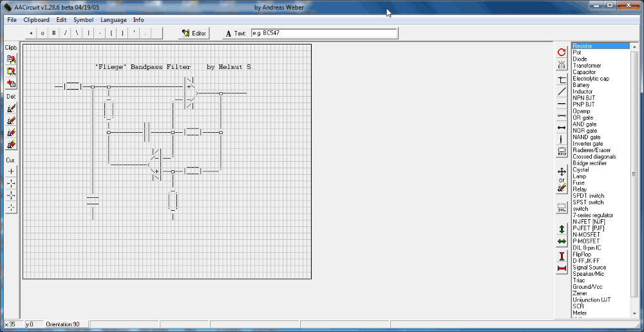Click into the Text input field

(324, 34)
